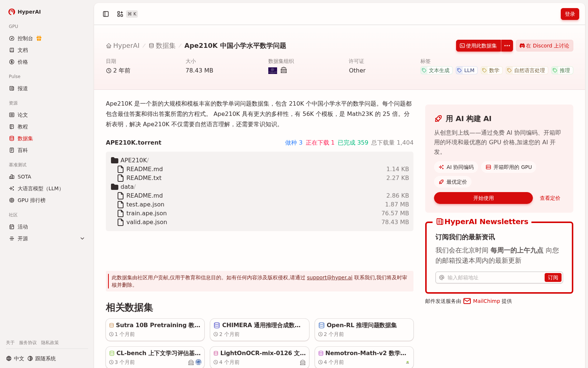Click 服务协议 footer link
Image resolution: width=588 pixels, height=368 pixels.
(28, 343)
